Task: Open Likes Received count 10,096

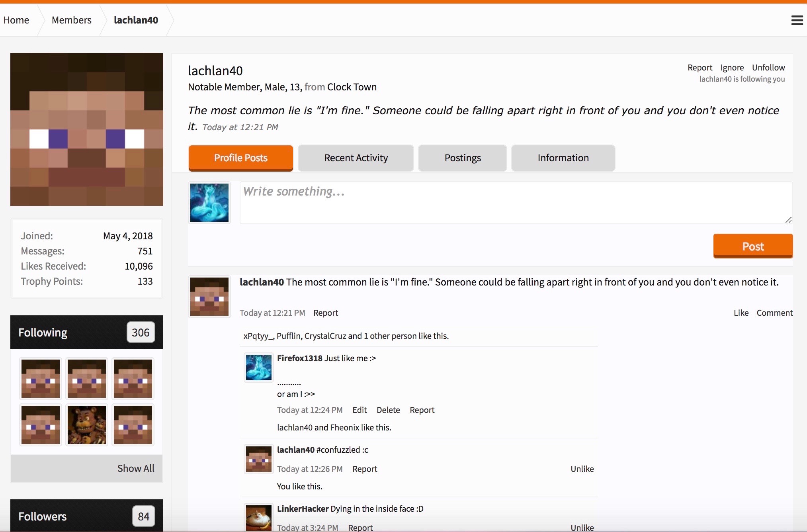Action: coord(139,266)
